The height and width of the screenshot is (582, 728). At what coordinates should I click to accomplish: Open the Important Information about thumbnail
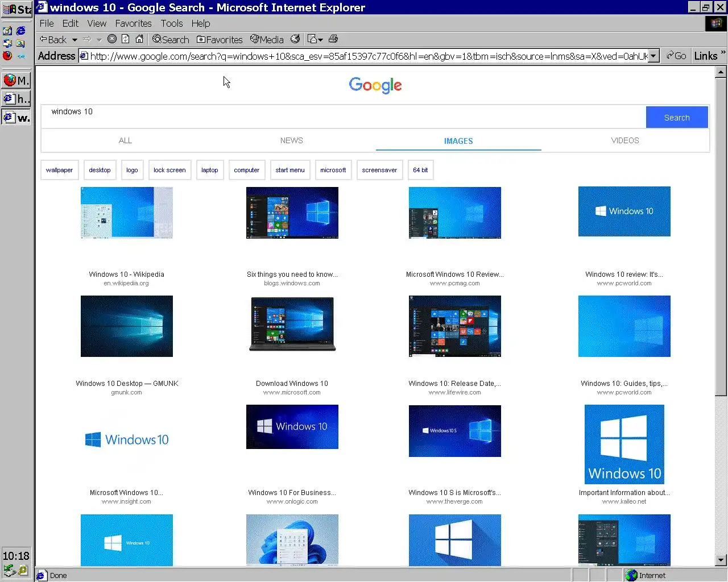click(x=624, y=444)
